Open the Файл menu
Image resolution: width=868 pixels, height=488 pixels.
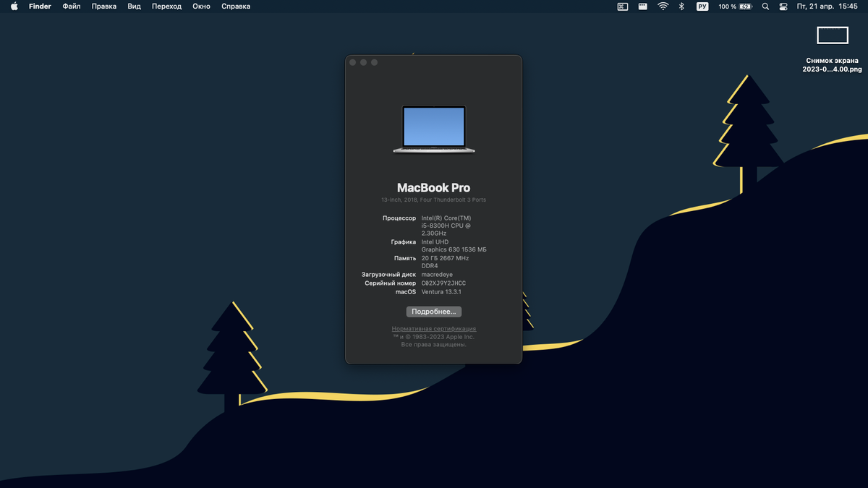pyautogui.click(x=71, y=6)
